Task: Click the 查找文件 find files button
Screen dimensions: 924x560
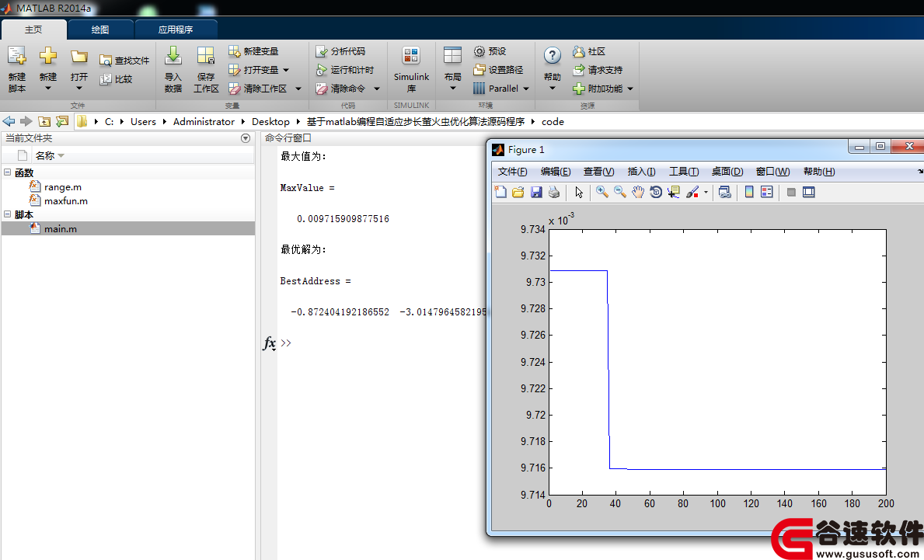Action: coord(124,60)
